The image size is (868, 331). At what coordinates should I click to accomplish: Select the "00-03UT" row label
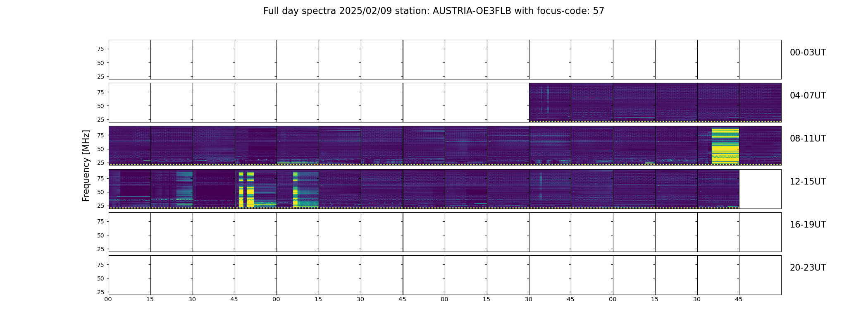point(808,53)
